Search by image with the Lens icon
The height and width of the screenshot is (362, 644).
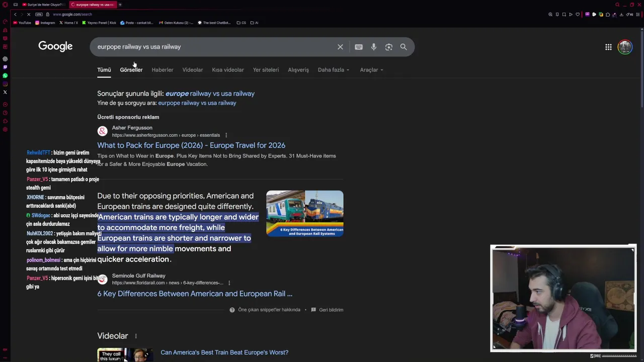389,47
